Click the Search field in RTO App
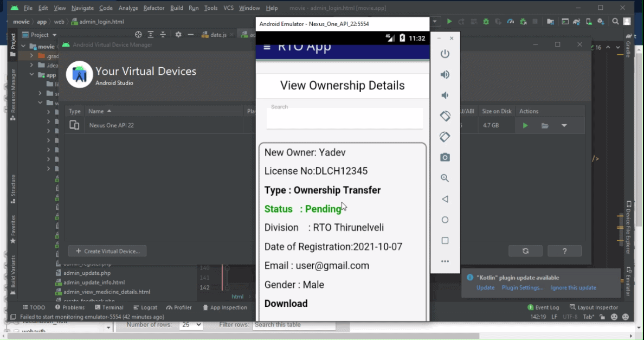Viewport: 644px width, 340px height. (x=344, y=118)
